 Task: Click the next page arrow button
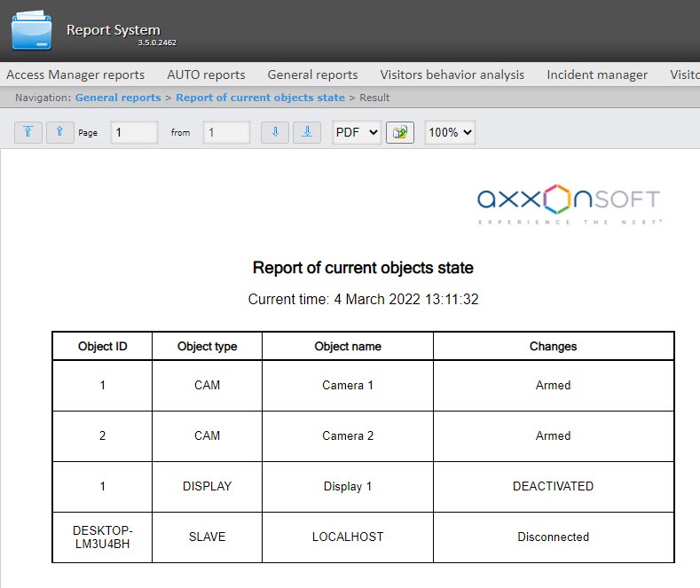pos(275,132)
